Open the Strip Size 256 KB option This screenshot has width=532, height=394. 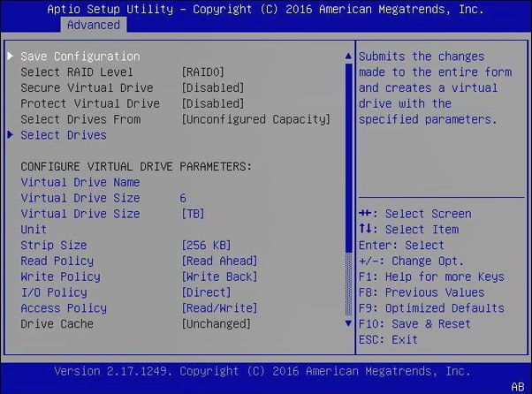tap(206, 246)
